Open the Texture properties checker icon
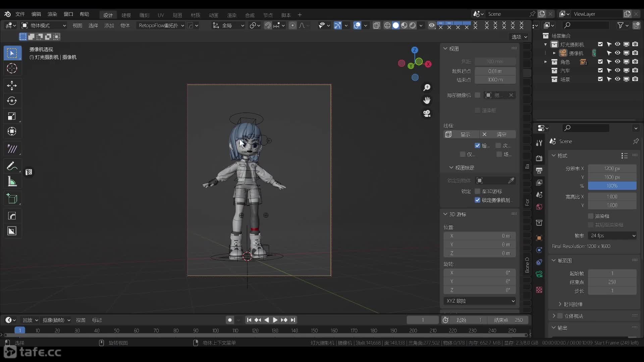This screenshot has width=644, height=362. (539, 290)
